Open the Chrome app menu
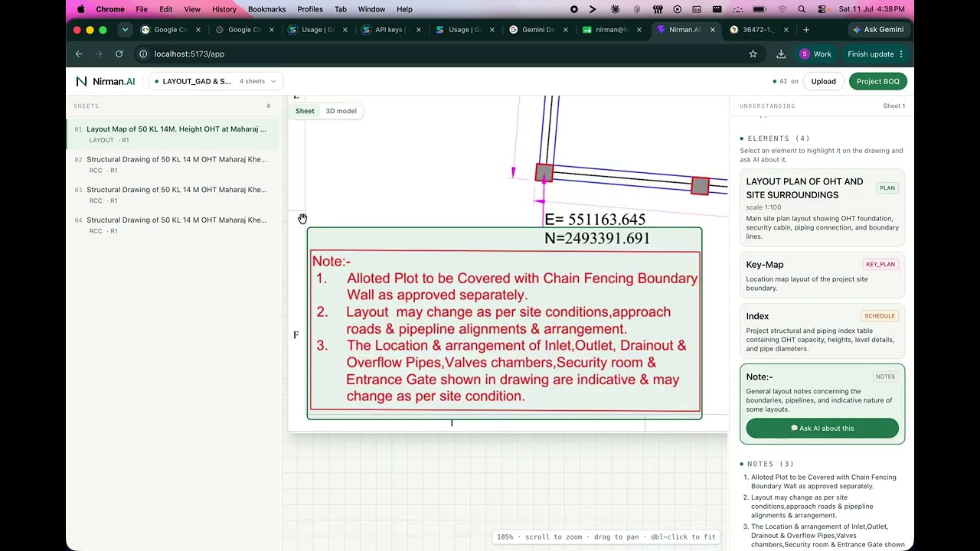This screenshot has height=551, width=980. tap(110, 9)
